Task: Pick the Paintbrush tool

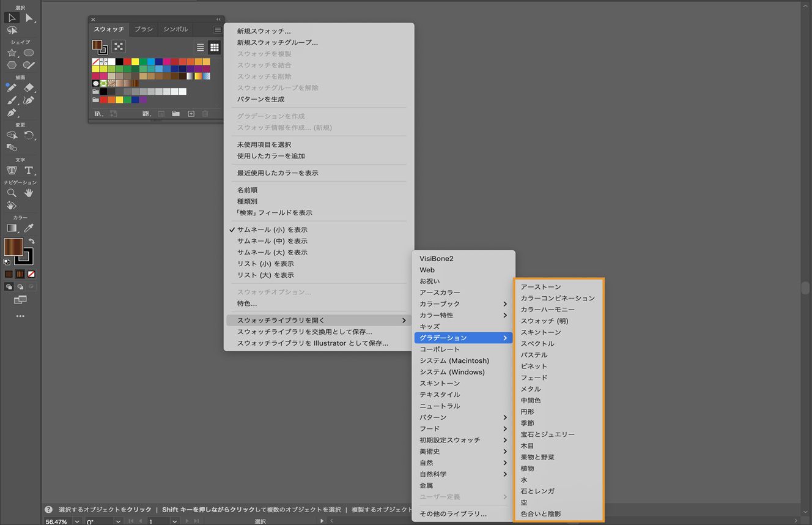Action: pyautogui.click(x=12, y=100)
